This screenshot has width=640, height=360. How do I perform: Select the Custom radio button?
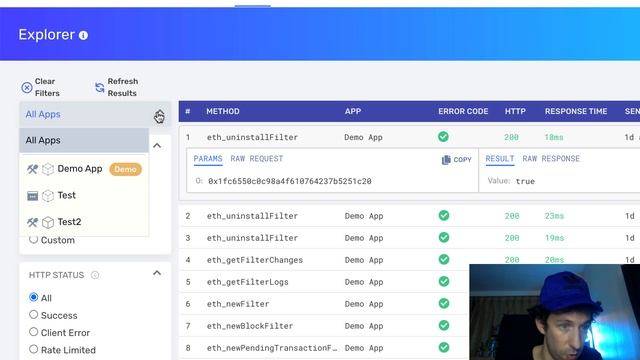click(x=33, y=239)
